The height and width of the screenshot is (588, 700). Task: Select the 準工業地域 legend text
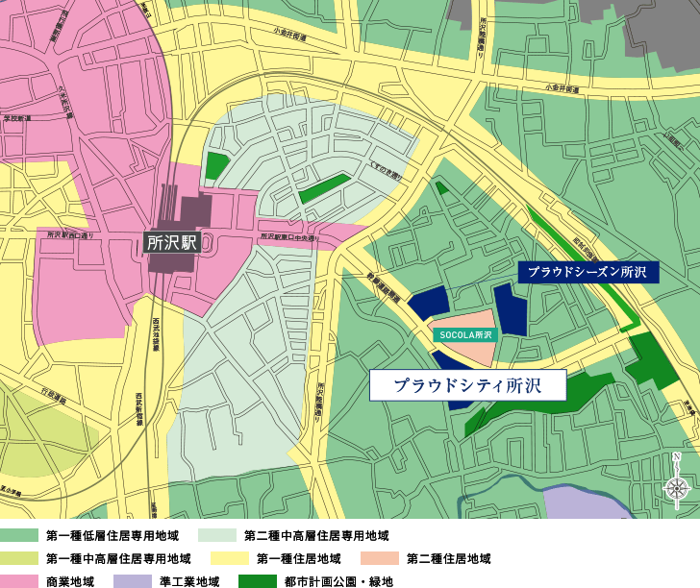coord(189,581)
